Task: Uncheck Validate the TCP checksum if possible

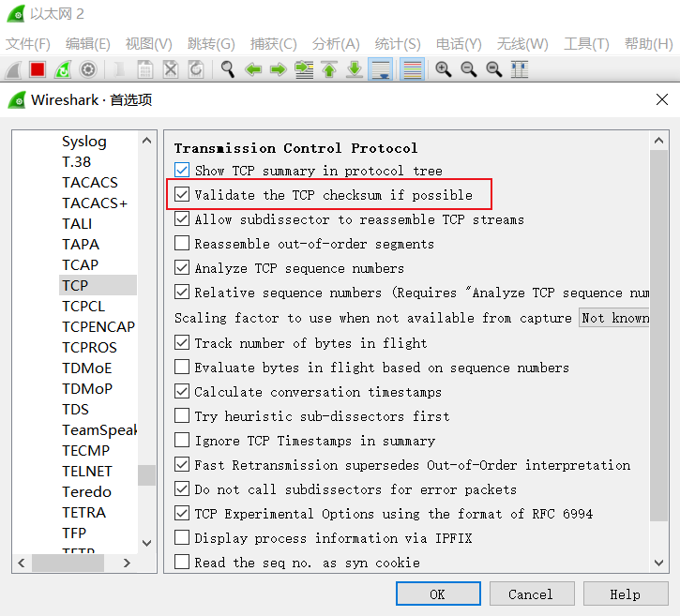Action: [182, 194]
